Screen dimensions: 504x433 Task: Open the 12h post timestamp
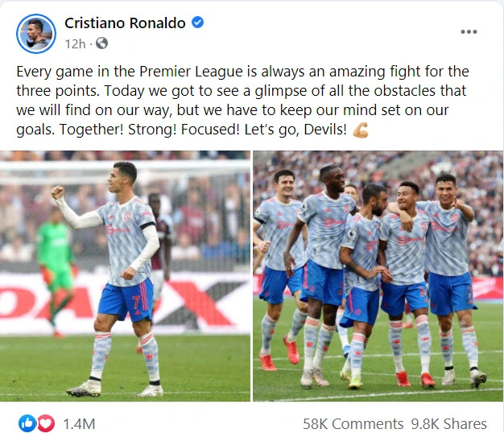pyautogui.click(x=76, y=43)
